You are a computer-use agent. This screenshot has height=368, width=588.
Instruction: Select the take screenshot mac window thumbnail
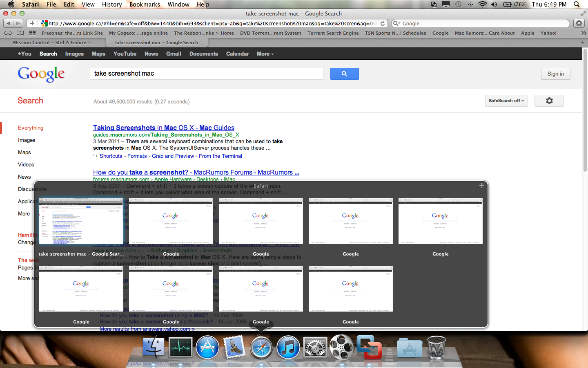(81, 221)
